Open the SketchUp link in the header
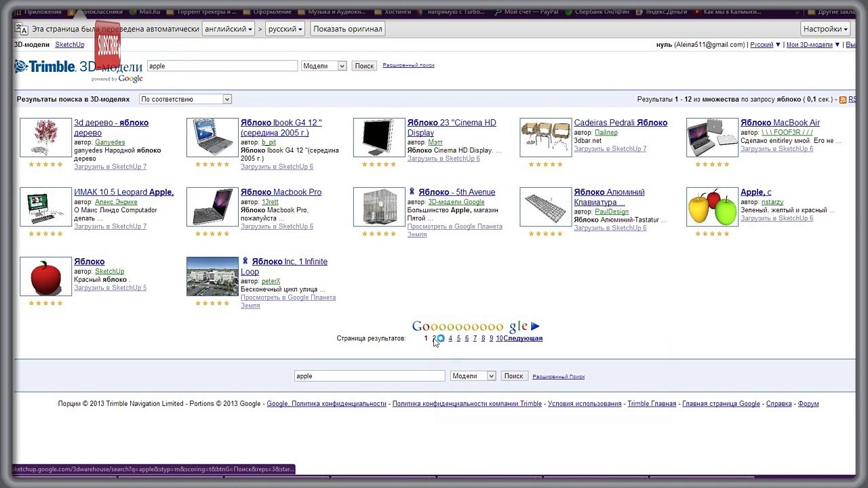 (x=70, y=45)
